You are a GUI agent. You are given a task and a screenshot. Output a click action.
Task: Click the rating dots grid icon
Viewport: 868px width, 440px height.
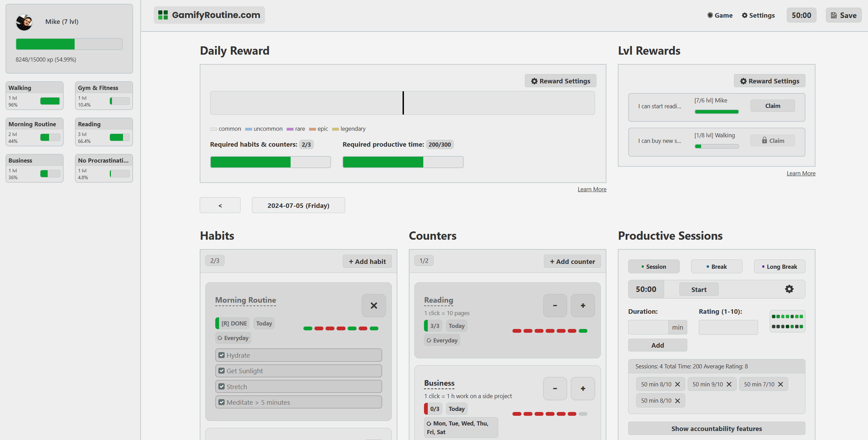[x=787, y=321]
